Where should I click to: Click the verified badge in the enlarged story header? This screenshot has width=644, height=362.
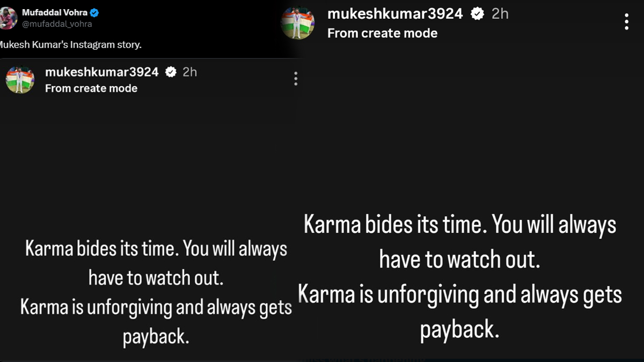[x=478, y=14]
